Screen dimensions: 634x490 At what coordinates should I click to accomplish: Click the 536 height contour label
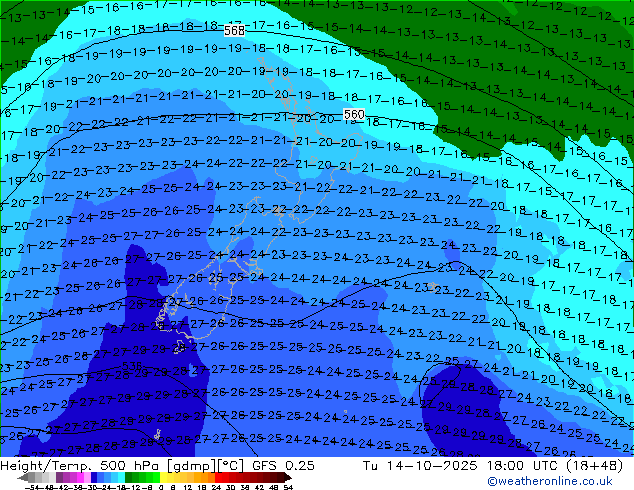point(132,366)
